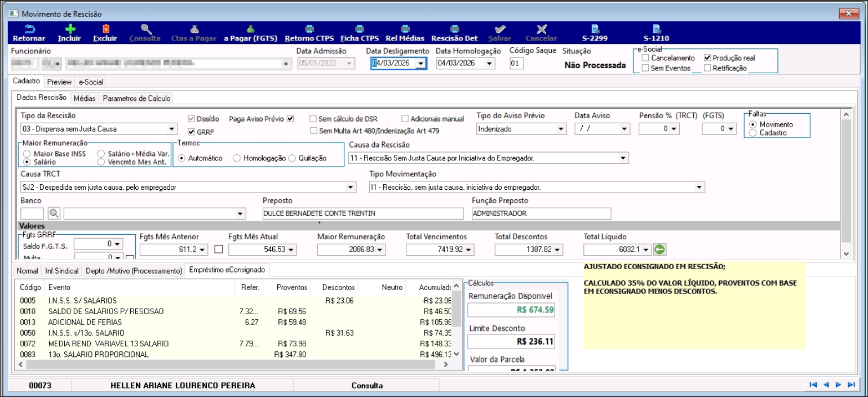868x397 pixels.
Task: Open the Causa da Rescisão dropdown
Action: (623, 158)
